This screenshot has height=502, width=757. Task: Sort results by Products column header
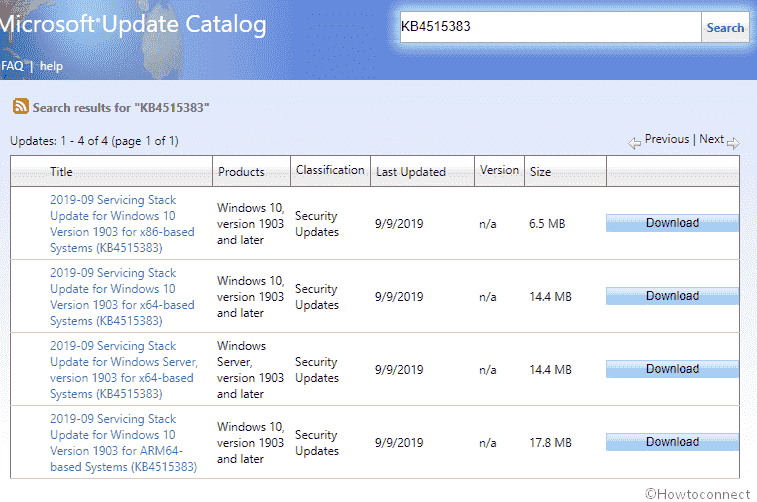241,172
